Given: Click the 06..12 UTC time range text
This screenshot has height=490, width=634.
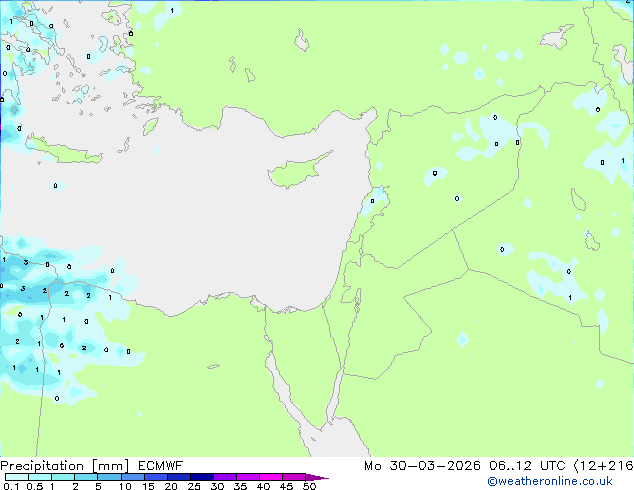Looking at the screenshot, I should pos(527,466).
